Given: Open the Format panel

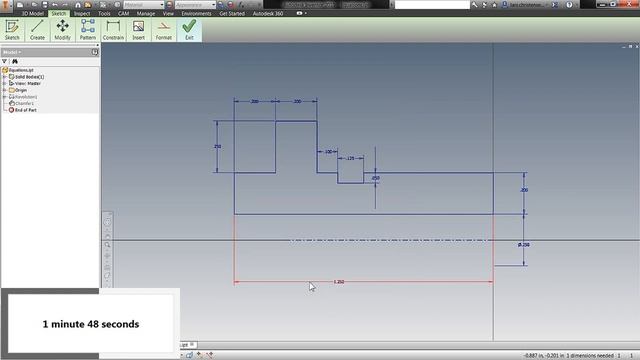Looking at the screenshot, I should pos(164,29).
